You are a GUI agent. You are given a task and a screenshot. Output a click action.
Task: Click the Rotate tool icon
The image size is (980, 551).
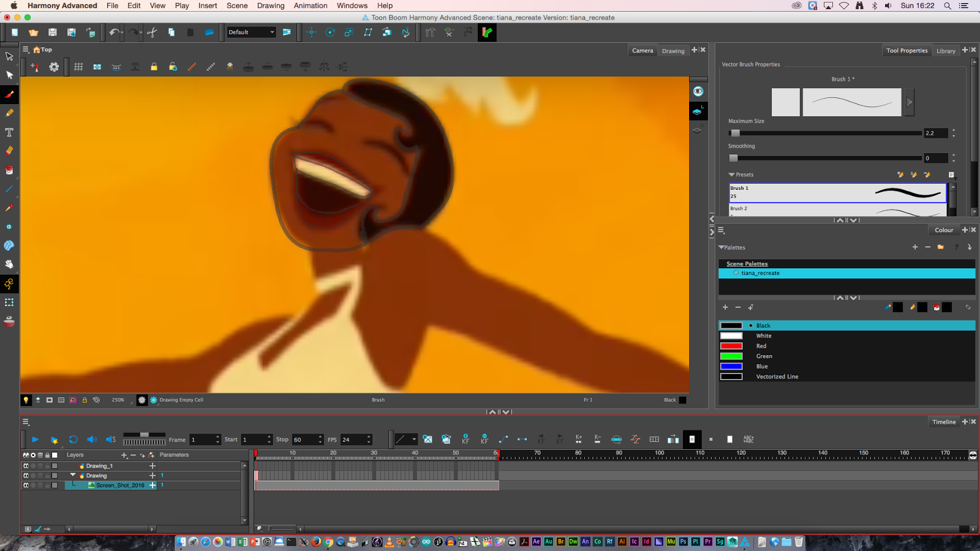[330, 32]
